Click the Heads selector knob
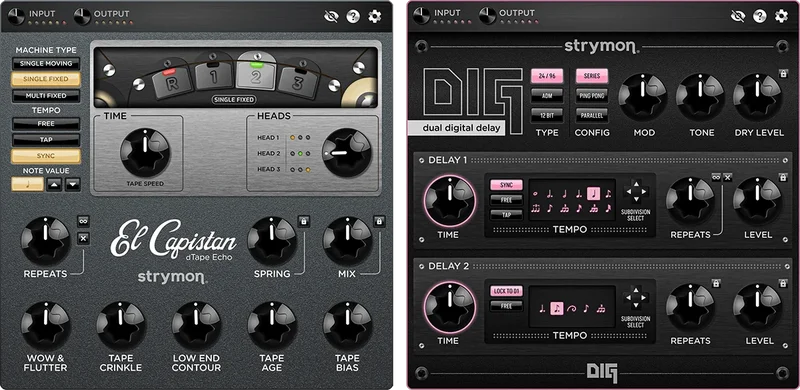 (x=346, y=153)
